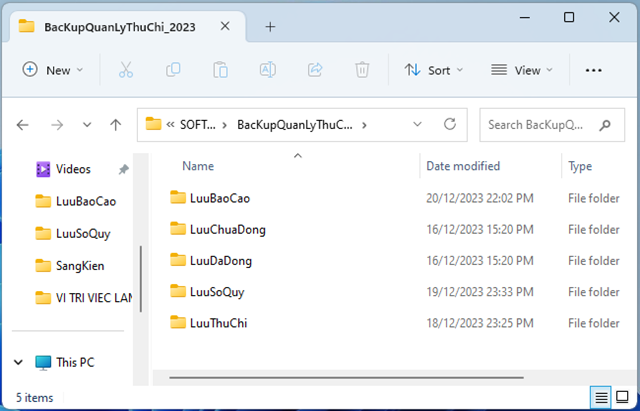Switch to details view layout toggle
640x411 pixels.
click(x=601, y=397)
